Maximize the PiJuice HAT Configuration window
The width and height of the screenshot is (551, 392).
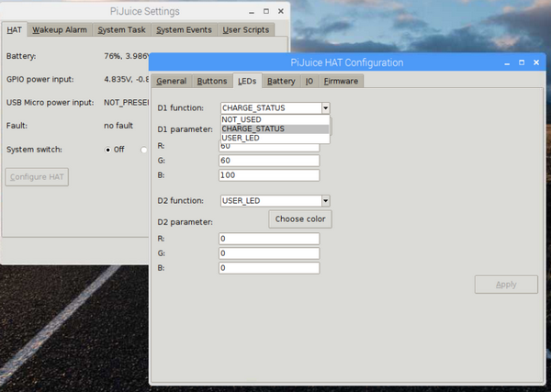click(522, 62)
